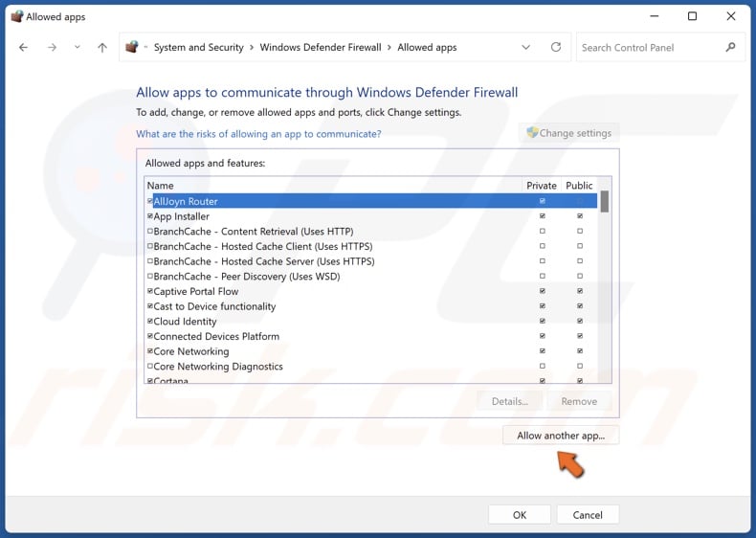Click the Allowed apps title bar icon
This screenshot has width=756, height=538.
coord(17,16)
